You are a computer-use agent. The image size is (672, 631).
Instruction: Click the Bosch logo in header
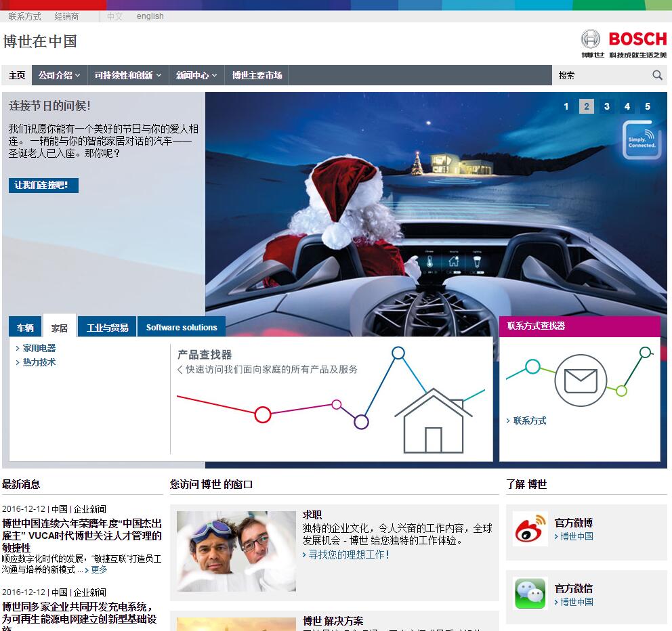coord(624,44)
